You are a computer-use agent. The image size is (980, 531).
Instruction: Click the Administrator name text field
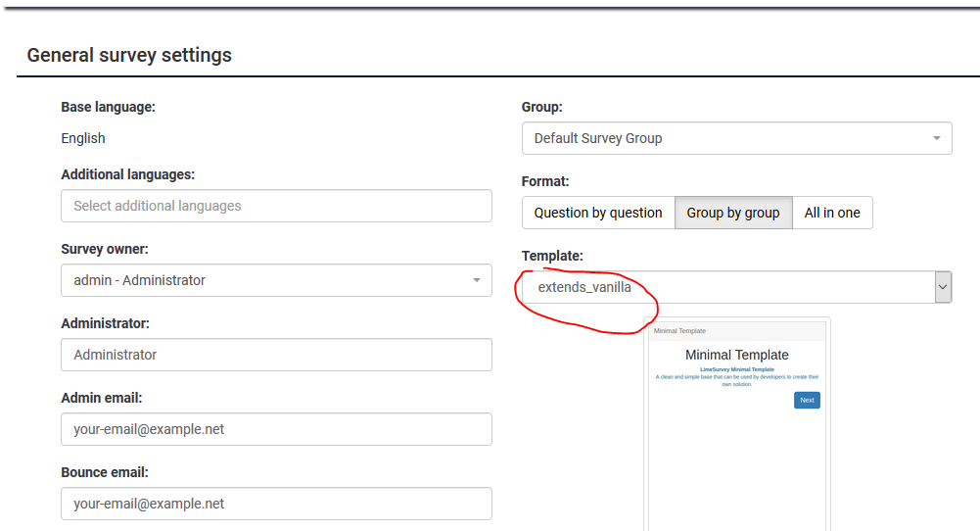coord(276,355)
